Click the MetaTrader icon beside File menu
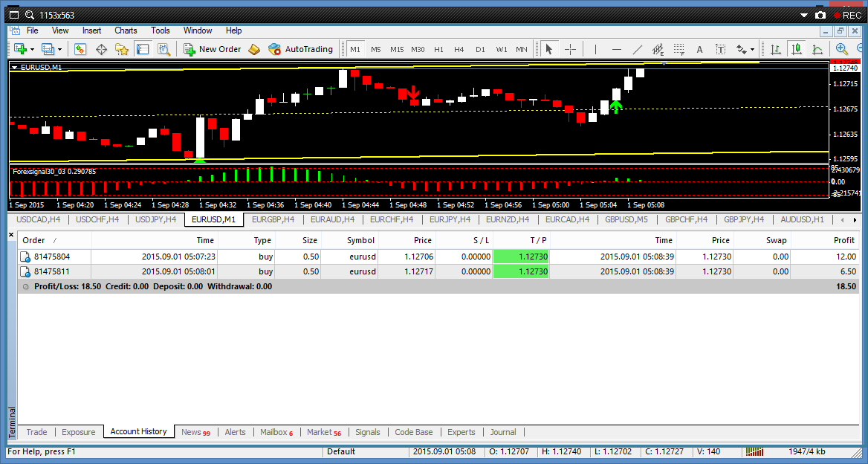 coord(14,30)
